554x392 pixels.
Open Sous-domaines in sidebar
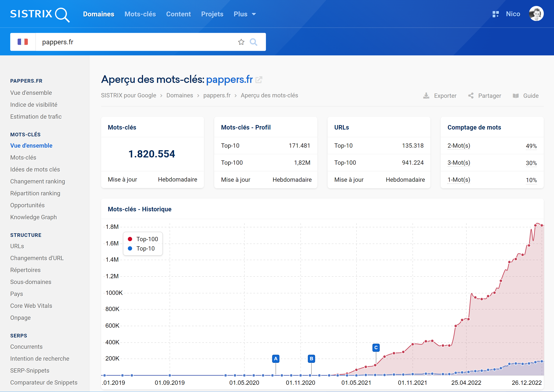31,282
